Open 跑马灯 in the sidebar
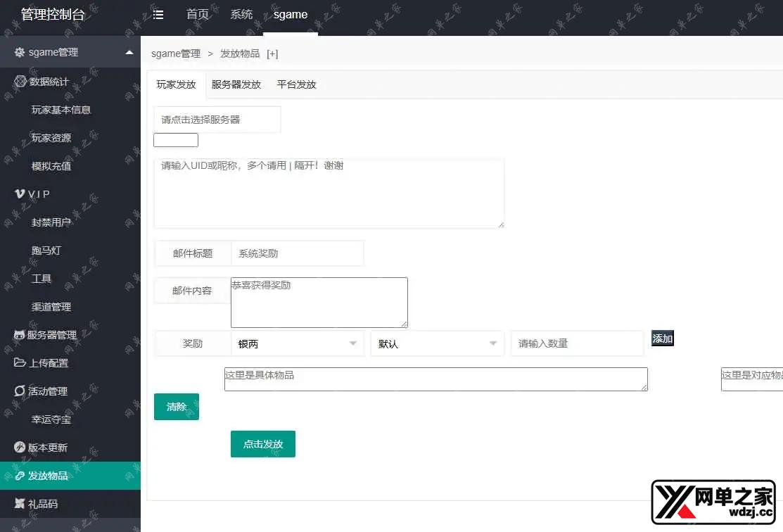The image size is (783, 532). coord(46,251)
